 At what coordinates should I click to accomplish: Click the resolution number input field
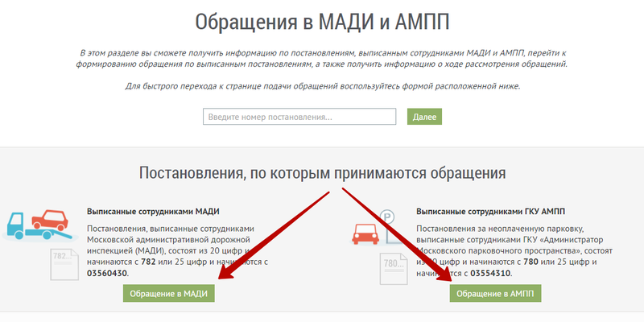pos(299,117)
